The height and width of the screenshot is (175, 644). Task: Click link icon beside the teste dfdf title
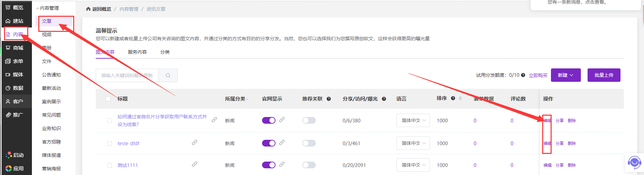click(195, 142)
